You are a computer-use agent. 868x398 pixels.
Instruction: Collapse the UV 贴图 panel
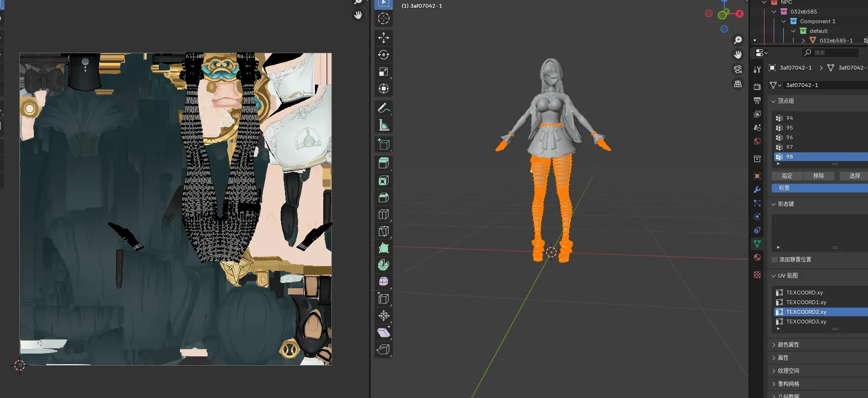[x=774, y=276]
